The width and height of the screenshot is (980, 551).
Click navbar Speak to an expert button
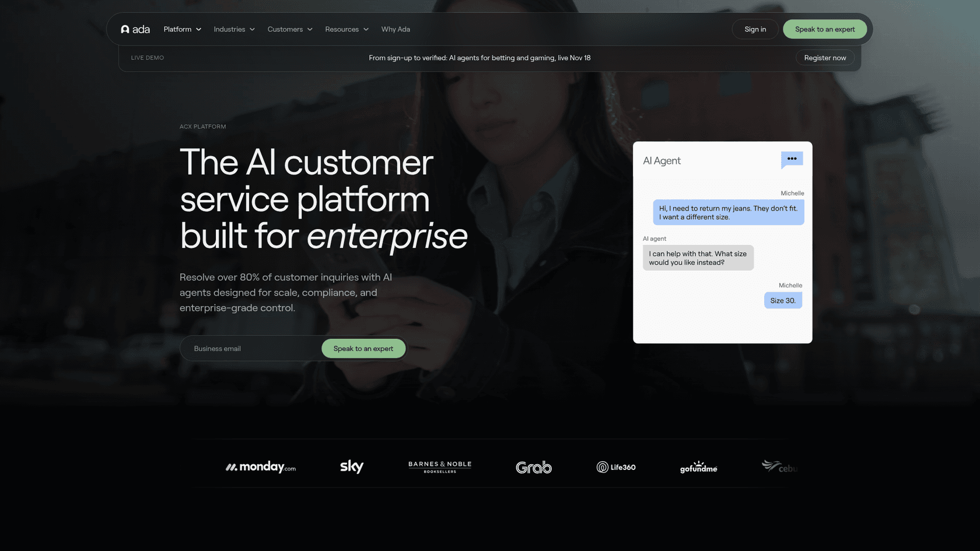(825, 29)
